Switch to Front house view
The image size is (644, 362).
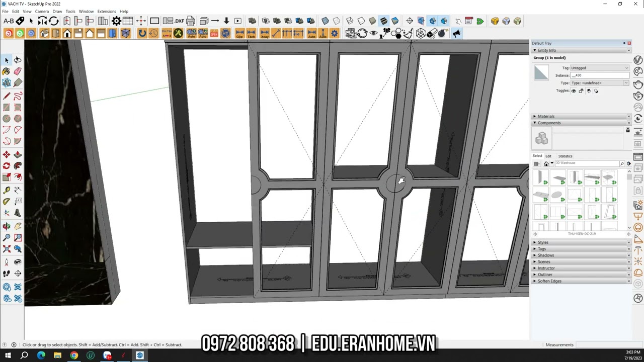coord(67,34)
